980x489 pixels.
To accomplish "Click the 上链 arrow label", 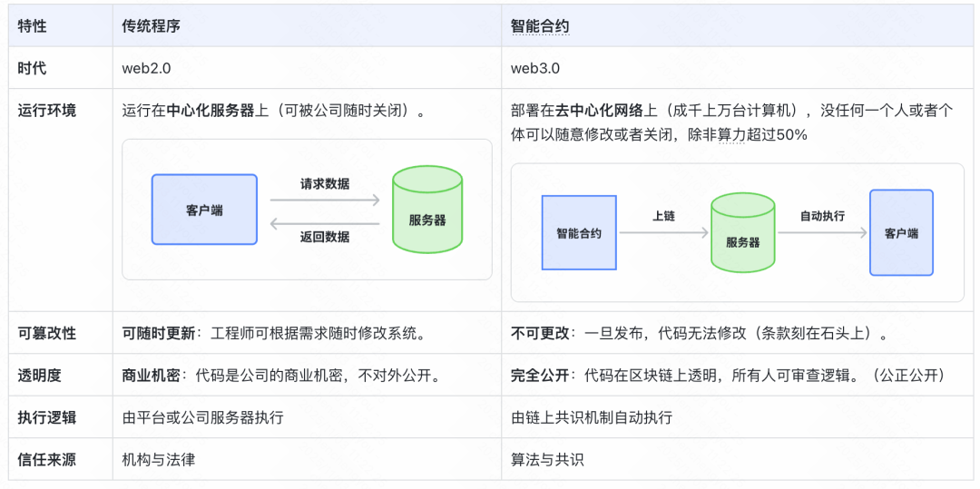I will (663, 216).
